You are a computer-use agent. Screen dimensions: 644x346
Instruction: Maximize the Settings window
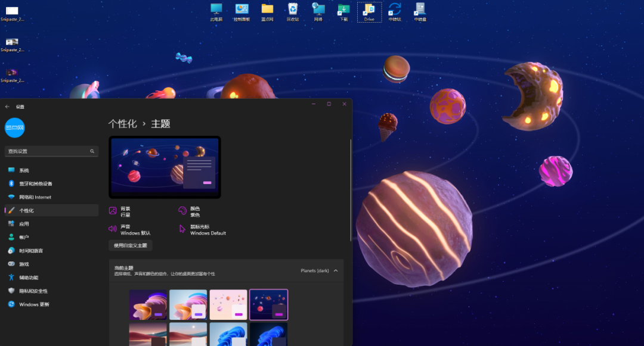(329, 104)
